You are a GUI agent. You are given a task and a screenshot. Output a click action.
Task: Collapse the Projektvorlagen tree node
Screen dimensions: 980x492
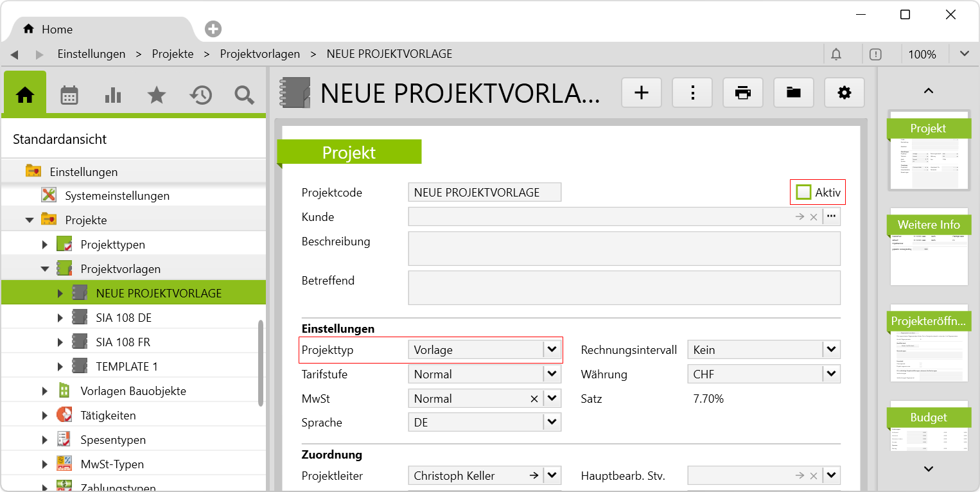pyautogui.click(x=45, y=269)
